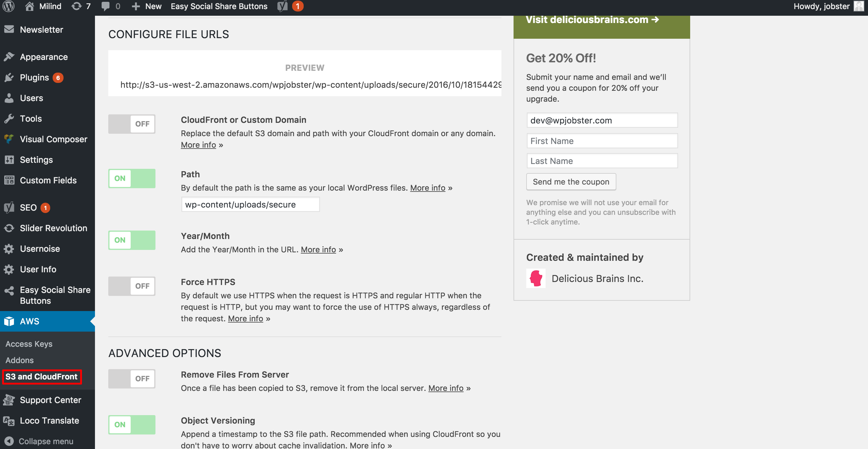Click the First Name field
The width and height of the screenshot is (868, 449).
(602, 141)
